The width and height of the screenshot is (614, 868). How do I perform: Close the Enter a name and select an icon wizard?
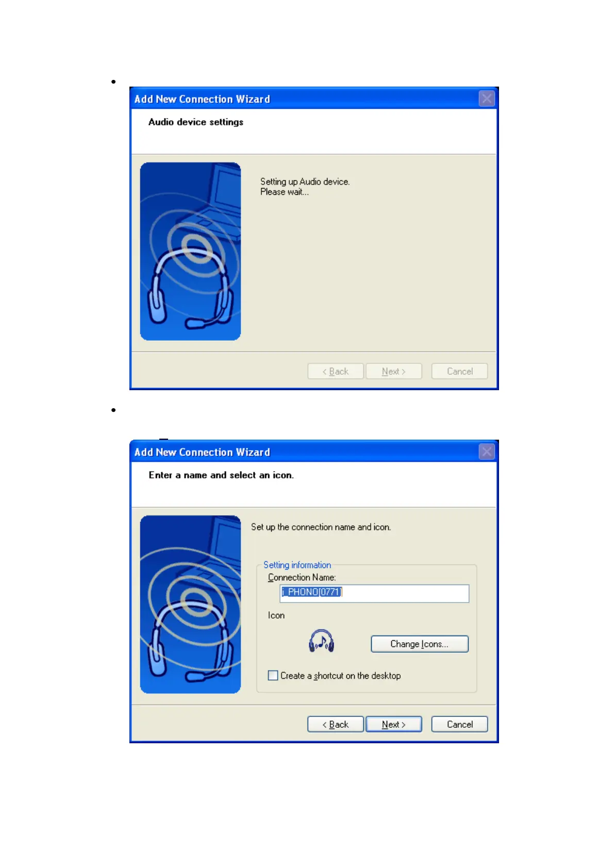(x=487, y=452)
